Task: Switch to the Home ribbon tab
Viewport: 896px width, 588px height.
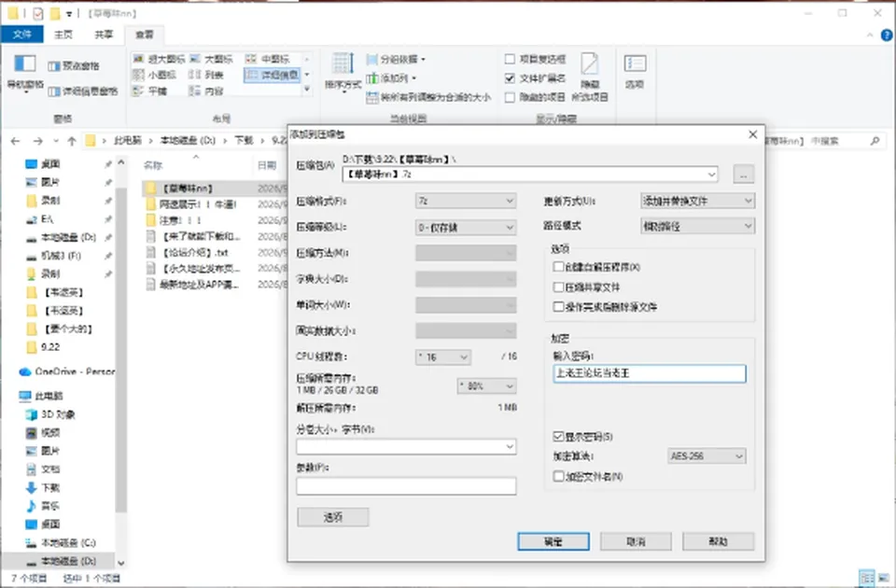Action: tap(63, 35)
